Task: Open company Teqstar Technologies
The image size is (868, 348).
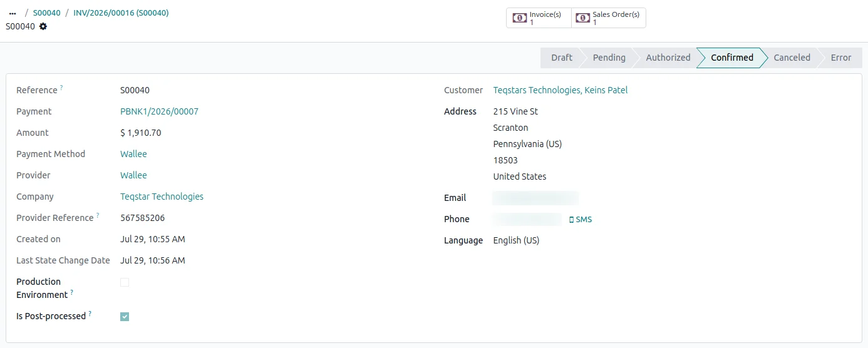Action: (162, 197)
